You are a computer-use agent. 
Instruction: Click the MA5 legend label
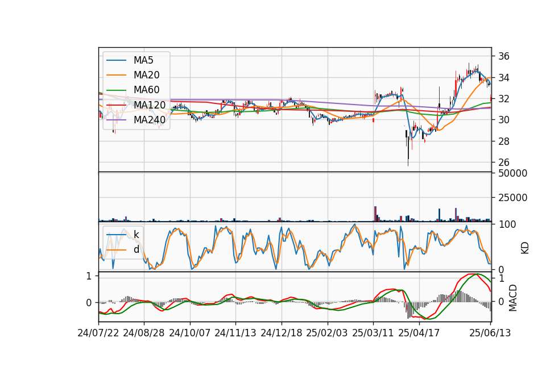pos(143,60)
